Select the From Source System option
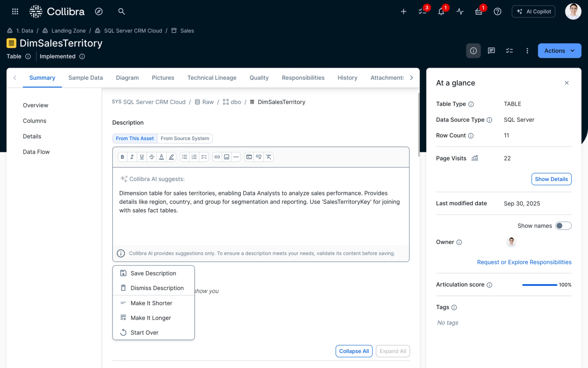 tap(185, 139)
